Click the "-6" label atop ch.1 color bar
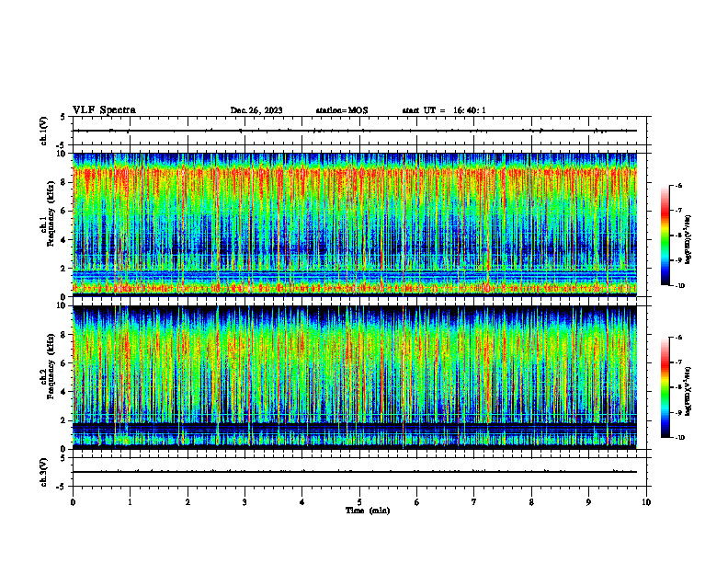 coord(678,185)
